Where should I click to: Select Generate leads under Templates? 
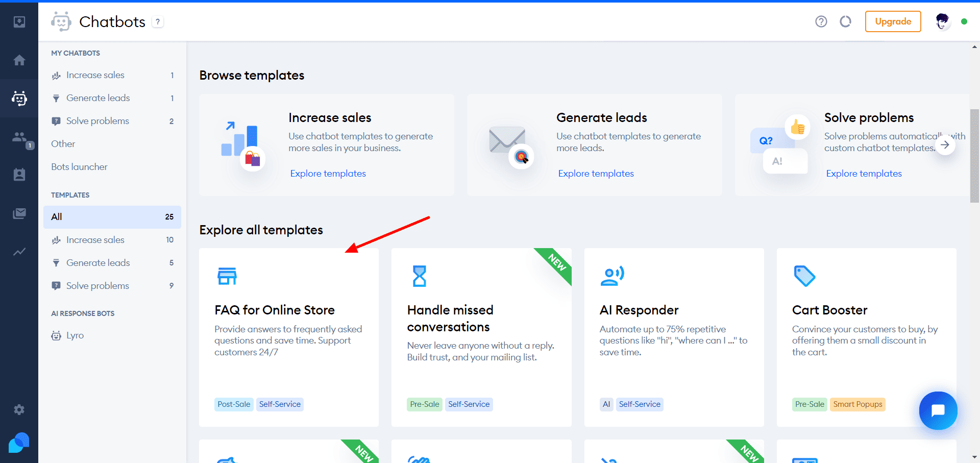click(98, 263)
